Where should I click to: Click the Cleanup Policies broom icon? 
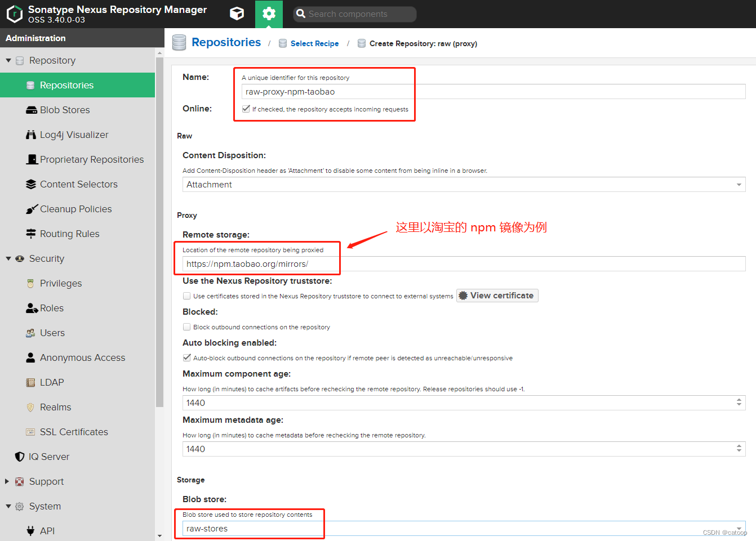[32, 209]
